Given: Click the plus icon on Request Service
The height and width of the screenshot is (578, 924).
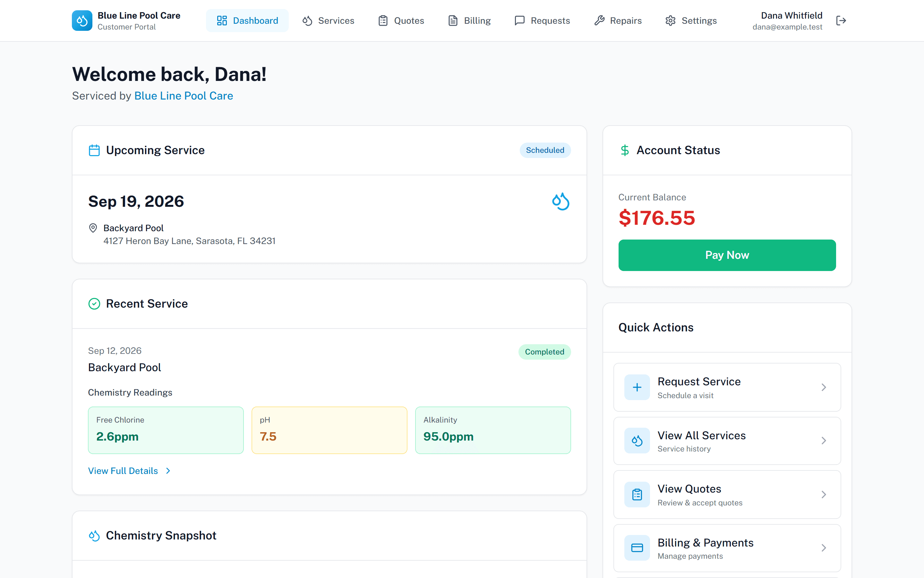Looking at the screenshot, I should [x=637, y=387].
